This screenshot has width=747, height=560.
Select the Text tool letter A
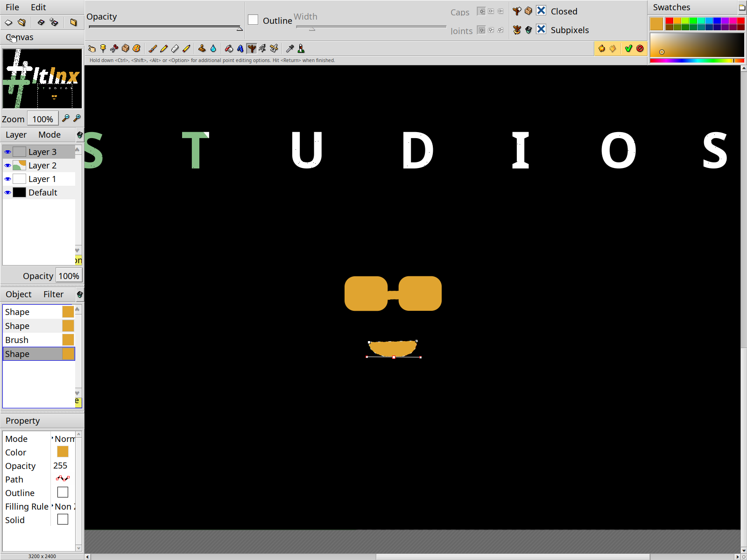(x=240, y=49)
